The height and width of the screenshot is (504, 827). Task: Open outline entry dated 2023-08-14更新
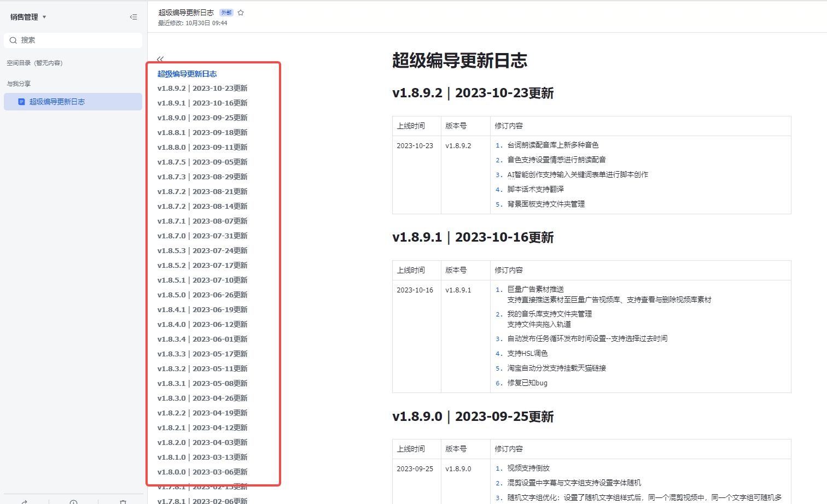point(202,206)
